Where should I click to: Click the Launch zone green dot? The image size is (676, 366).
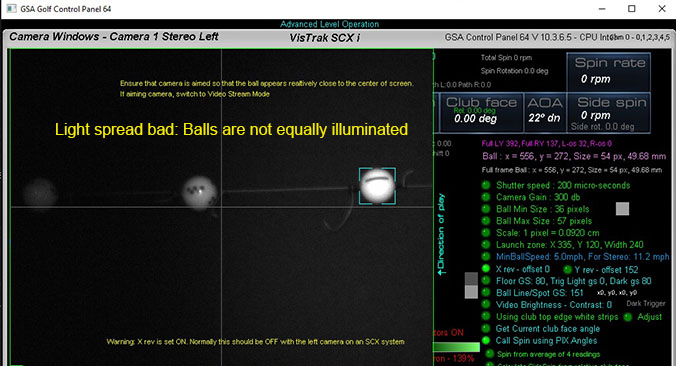(486, 245)
